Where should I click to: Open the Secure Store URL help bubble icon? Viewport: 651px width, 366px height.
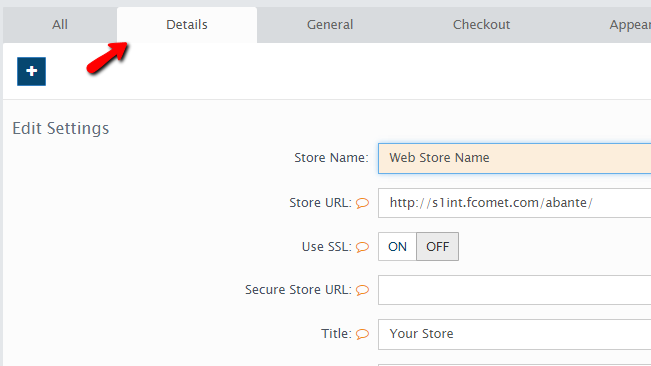pos(362,290)
